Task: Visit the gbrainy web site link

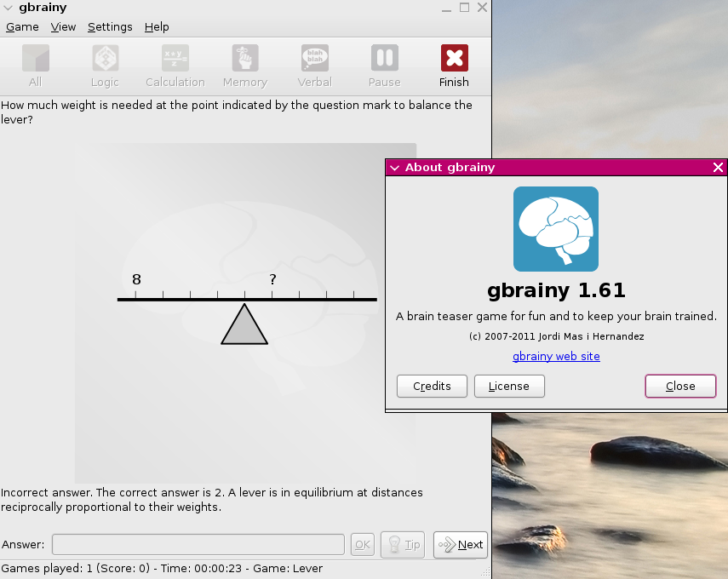Action: coord(556,357)
